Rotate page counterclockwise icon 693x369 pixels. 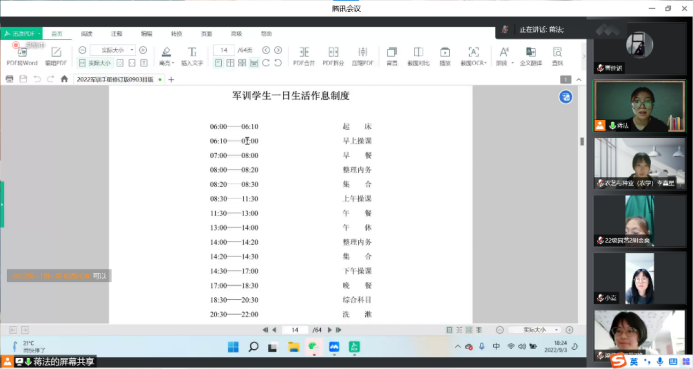tap(278, 63)
